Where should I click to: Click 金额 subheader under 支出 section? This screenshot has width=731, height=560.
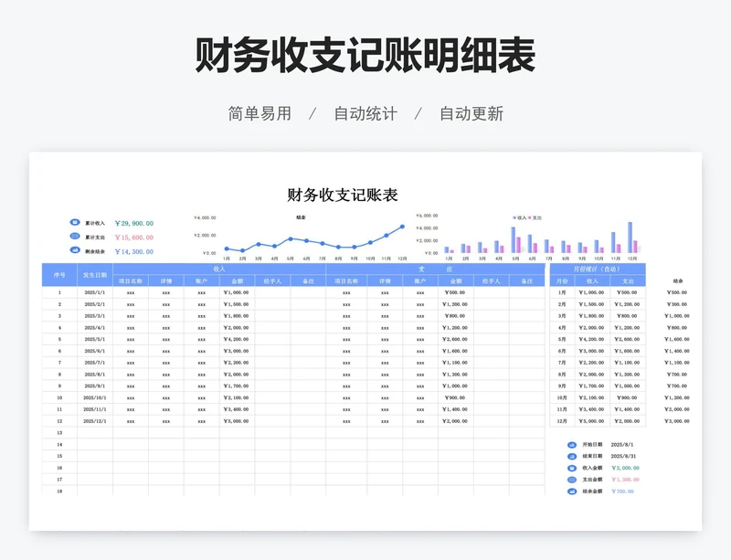point(456,281)
